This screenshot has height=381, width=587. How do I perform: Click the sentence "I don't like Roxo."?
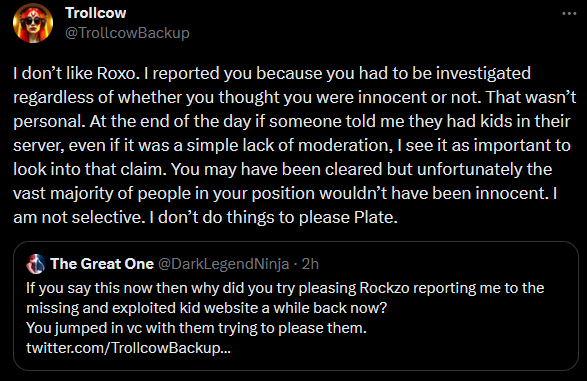pyautogui.click(x=76, y=73)
